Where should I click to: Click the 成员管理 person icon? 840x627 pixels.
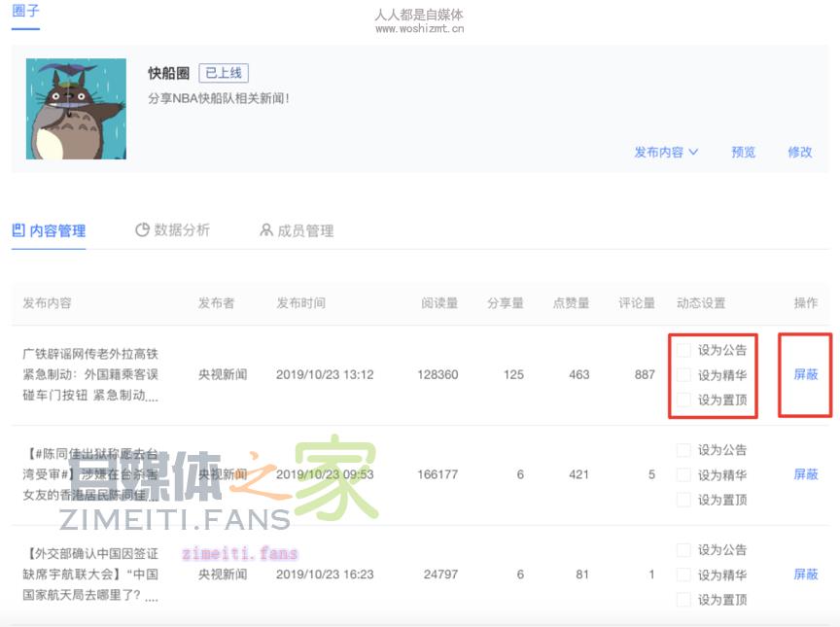pyautogui.click(x=266, y=230)
